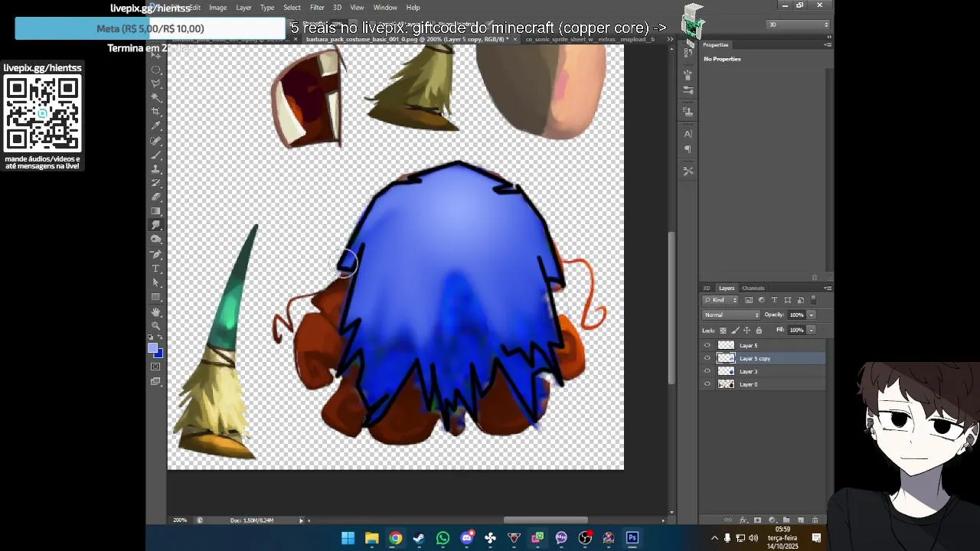The width and height of the screenshot is (980, 551).
Task: Swap foreground and background colors
Action: 159,337
